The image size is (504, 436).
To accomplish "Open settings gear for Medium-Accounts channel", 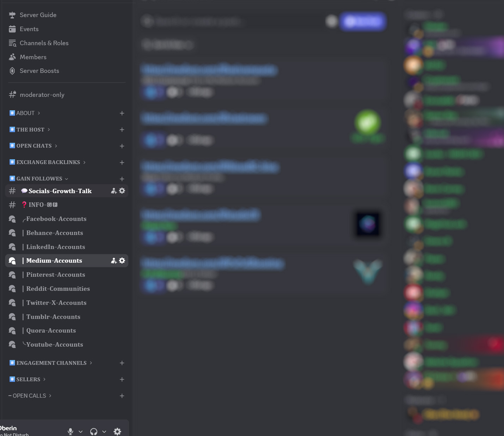I will click(x=122, y=261).
